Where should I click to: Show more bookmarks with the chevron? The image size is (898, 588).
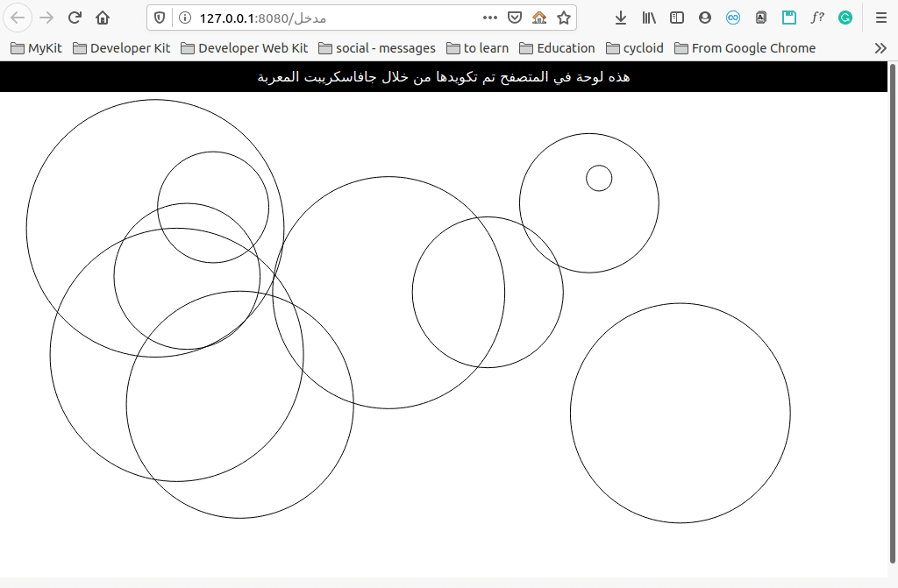tap(880, 48)
